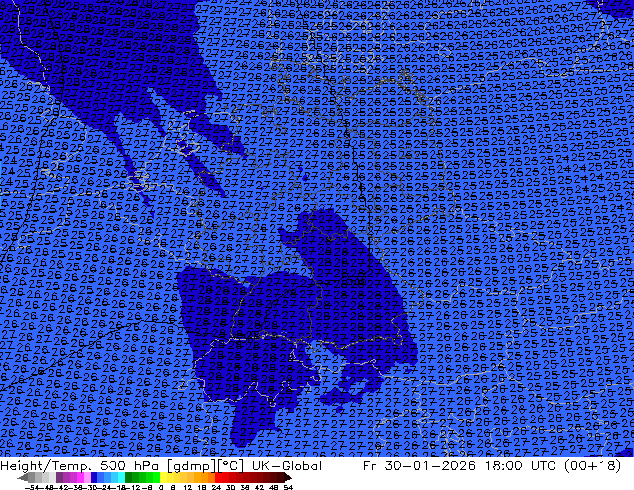This screenshot has width=634, height=490.
Task: Click the grey left arrow of color scale
Action: pos(23,477)
